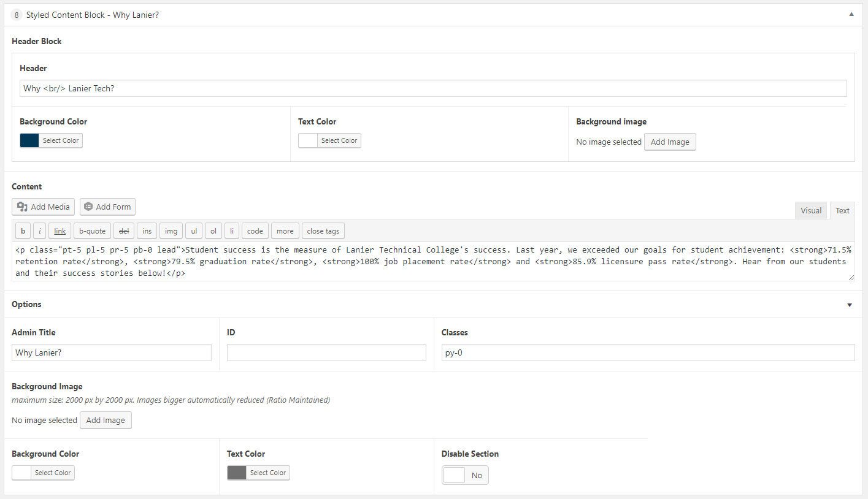Click Select Color under header Background Color
This screenshot has height=499, width=868.
(x=61, y=140)
